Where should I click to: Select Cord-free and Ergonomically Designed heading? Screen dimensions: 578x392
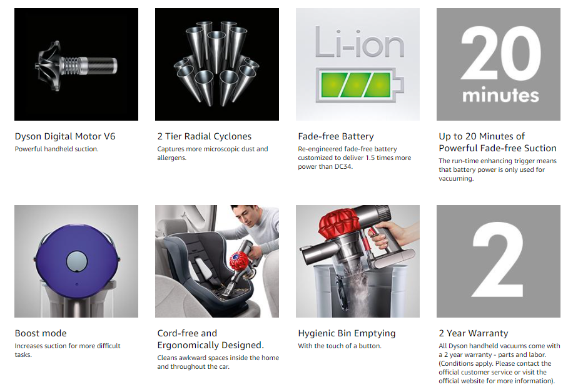210,339
